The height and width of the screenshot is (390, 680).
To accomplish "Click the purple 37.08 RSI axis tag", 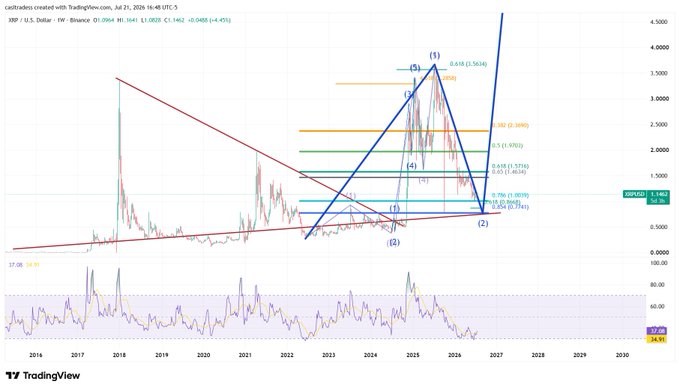I will [657, 331].
